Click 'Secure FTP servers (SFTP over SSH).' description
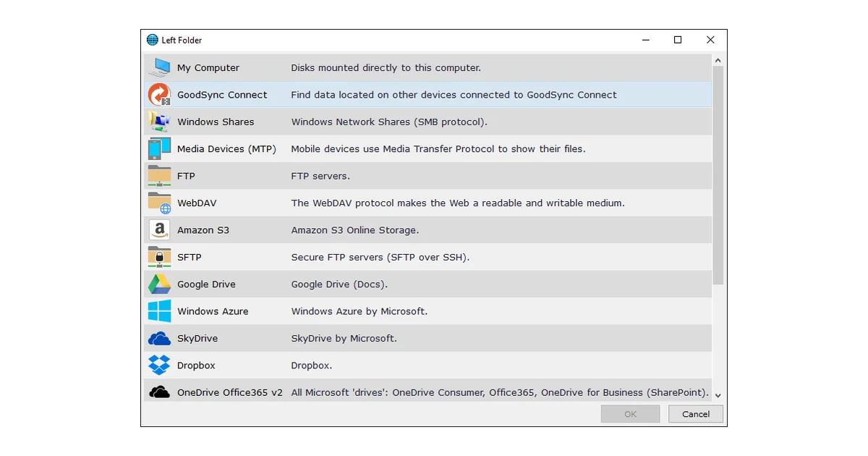Viewport: 868px width, 456px height. [380, 257]
